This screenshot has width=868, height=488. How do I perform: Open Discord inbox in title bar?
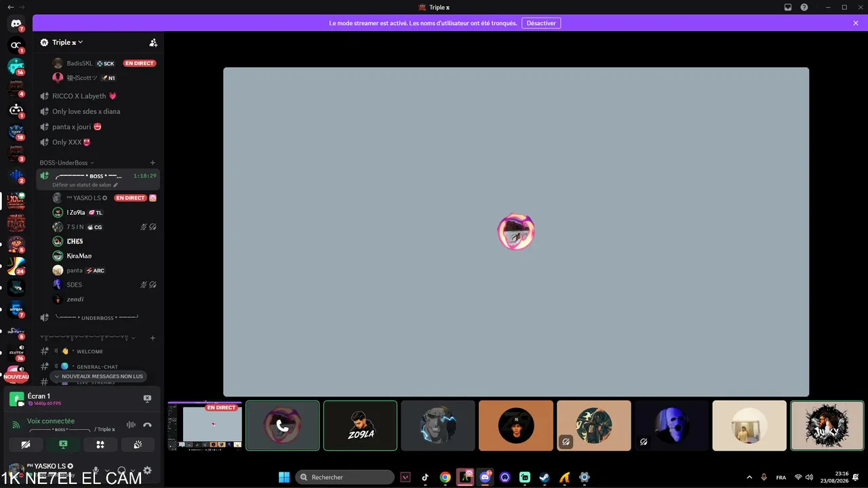pyautogui.click(x=788, y=7)
